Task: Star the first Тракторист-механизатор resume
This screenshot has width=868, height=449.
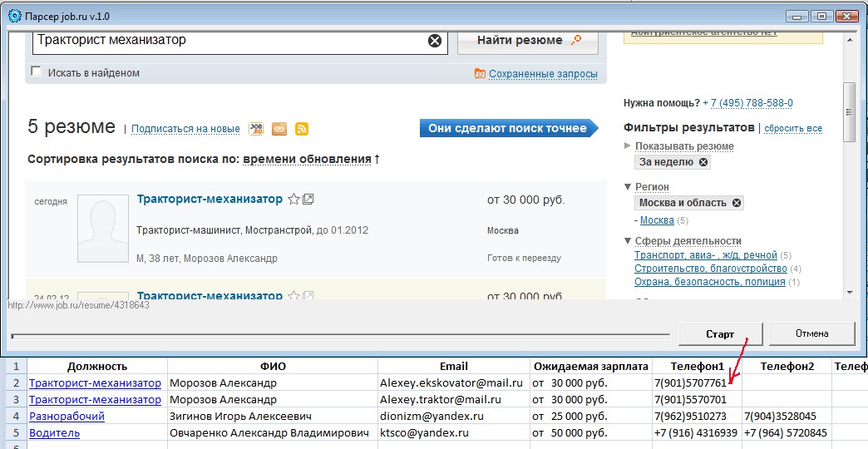Action: (x=294, y=200)
